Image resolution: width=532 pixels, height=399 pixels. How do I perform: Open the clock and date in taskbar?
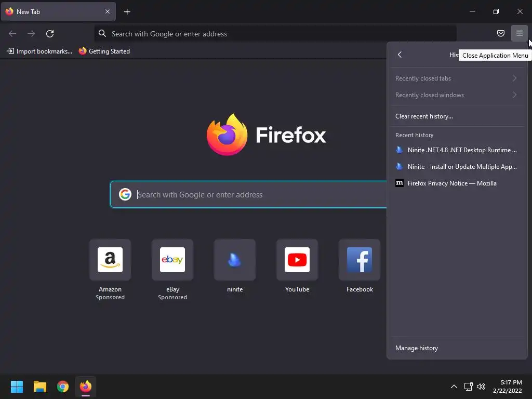pos(507,387)
